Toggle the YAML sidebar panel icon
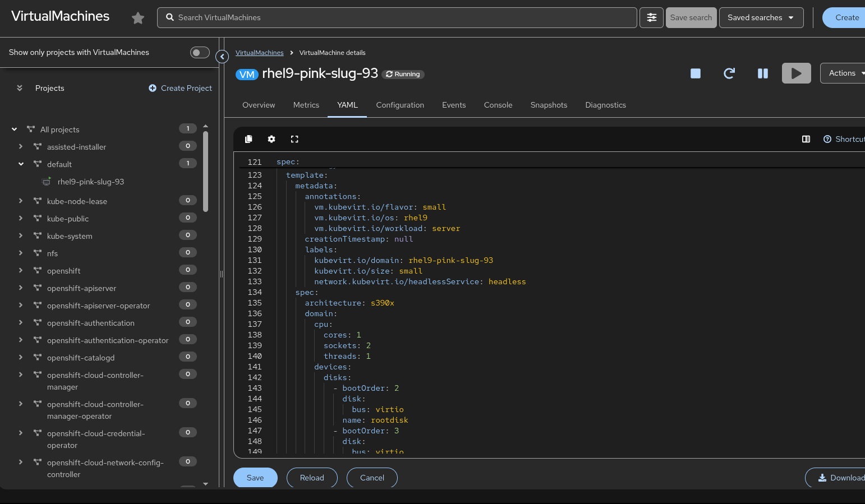 click(x=806, y=139)
